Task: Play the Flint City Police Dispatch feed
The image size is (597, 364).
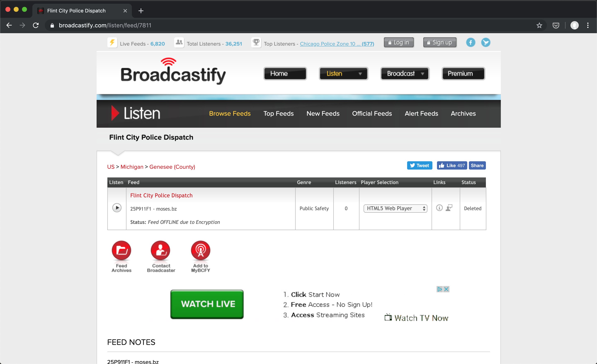Action: coord(117,208)
